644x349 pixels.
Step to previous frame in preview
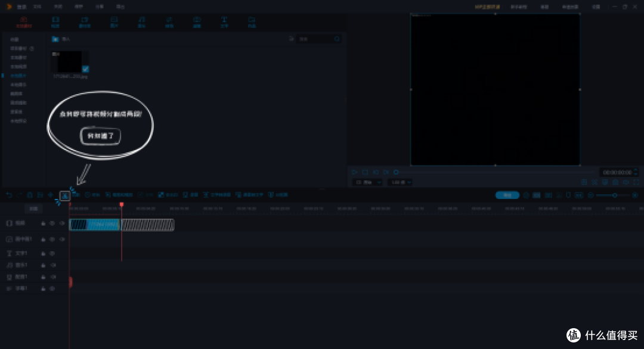click(376, 172)
